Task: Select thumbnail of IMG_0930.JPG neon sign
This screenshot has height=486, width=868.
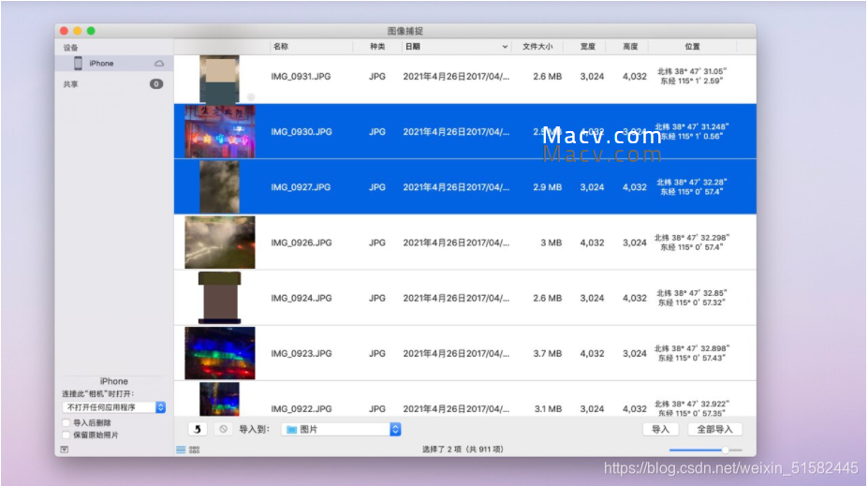Action: point(220,132)
